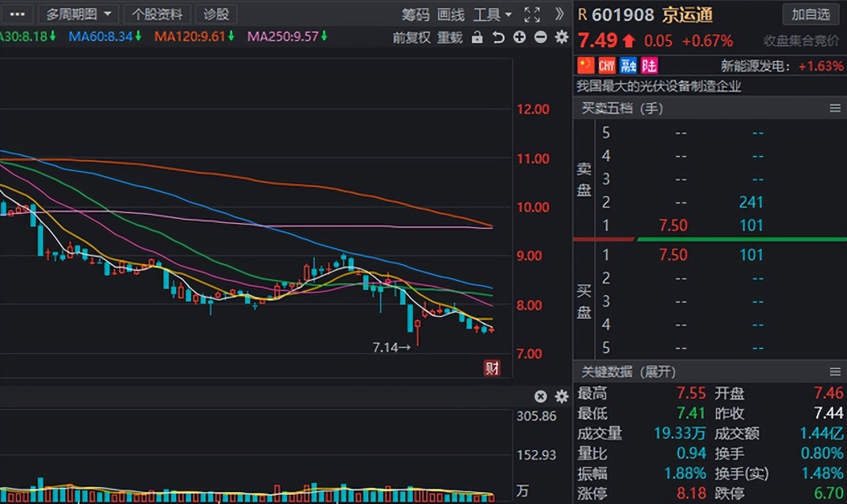
Task: Click the sell-1 price 7.50
Action: tap(673, 226)
